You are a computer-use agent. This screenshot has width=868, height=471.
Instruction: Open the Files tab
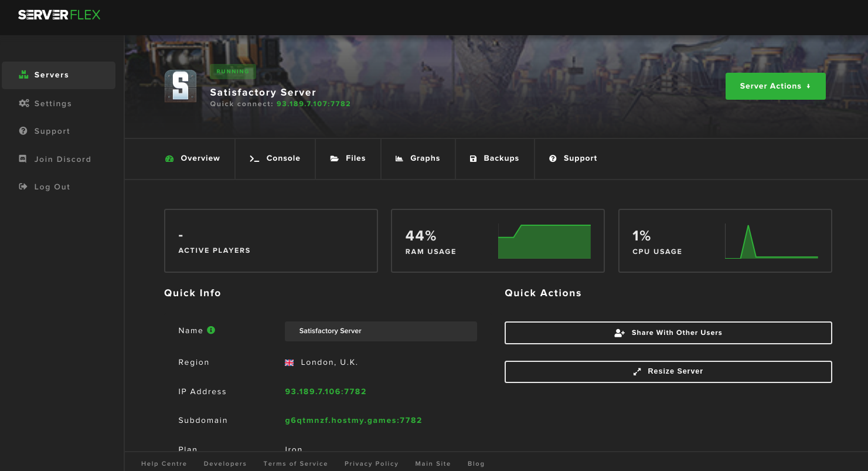click(x=348, y=158)
